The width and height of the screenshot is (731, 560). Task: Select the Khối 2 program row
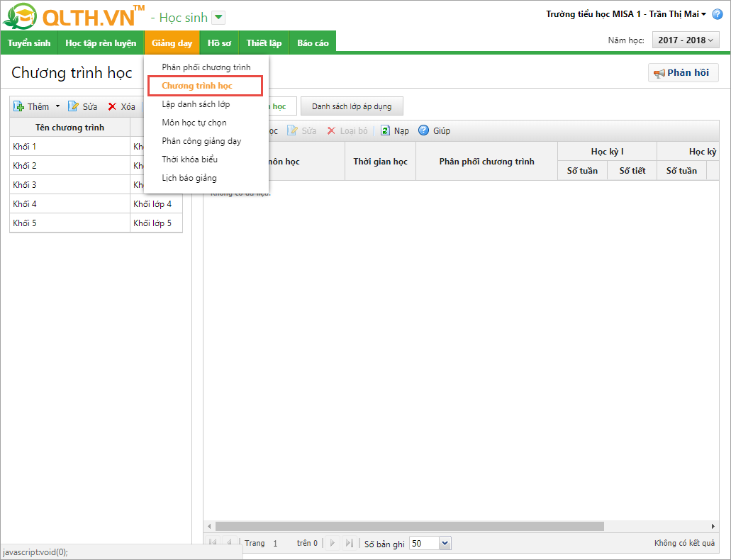pyautogui.click(x=70, y=166)
